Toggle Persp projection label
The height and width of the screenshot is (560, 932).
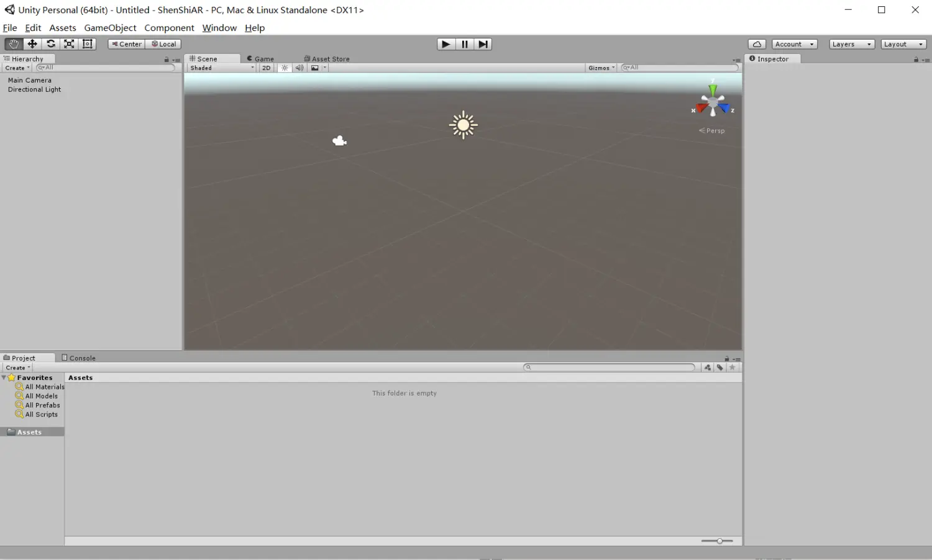point(712,131)
